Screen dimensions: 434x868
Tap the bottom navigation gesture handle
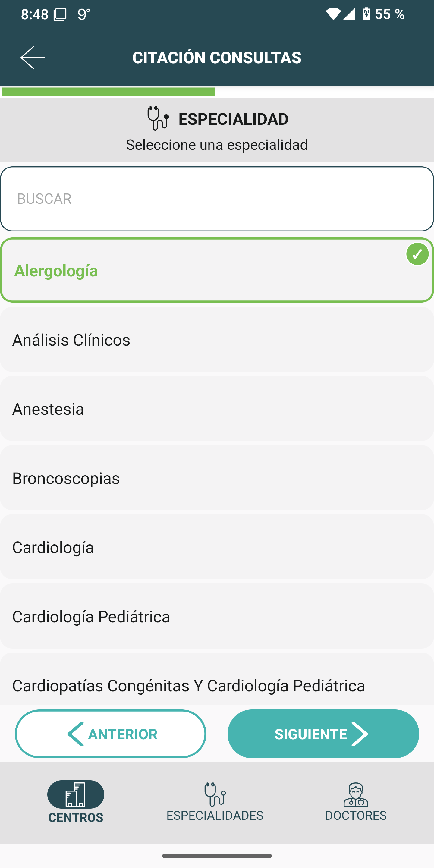point(217,856)
